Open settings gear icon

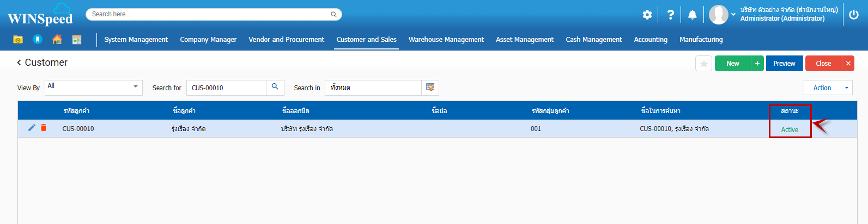point(647,15)
